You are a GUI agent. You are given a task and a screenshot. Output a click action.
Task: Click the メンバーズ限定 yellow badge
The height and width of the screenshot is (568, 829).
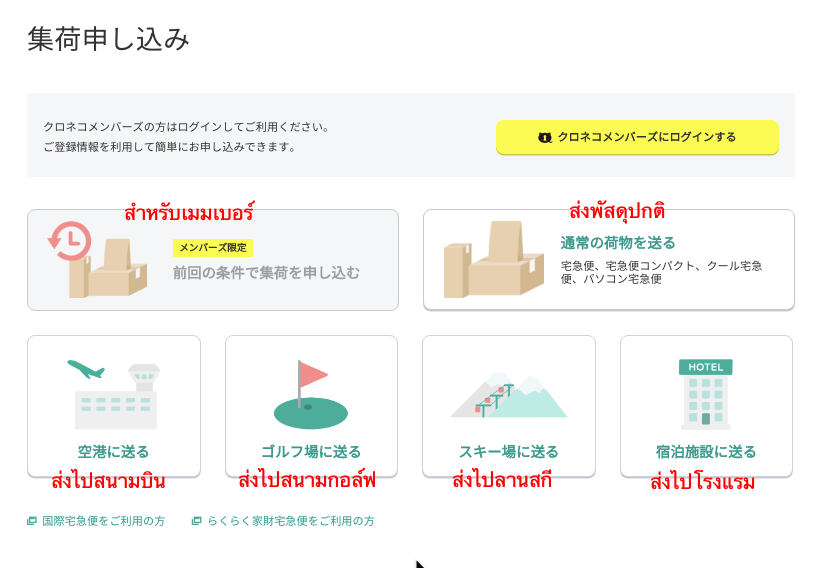pyautogui.click(x=213, y=248)
